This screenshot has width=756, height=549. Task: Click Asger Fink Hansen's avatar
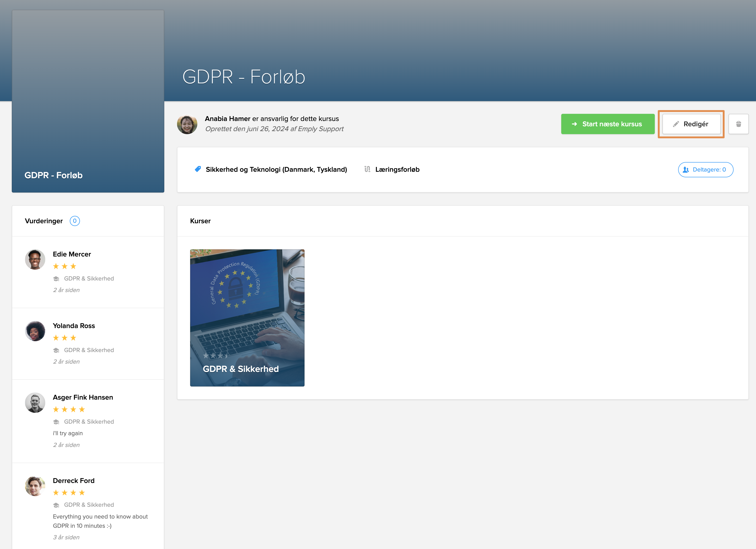[x=35, y=402]
